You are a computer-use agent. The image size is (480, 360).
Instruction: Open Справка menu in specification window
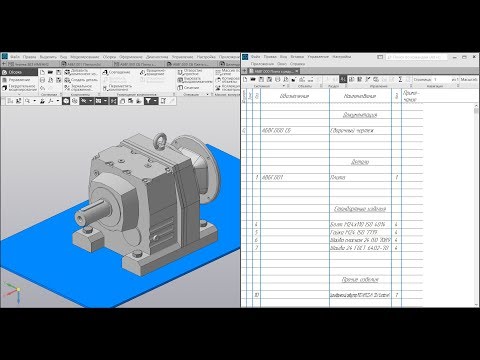pos(297,64)
